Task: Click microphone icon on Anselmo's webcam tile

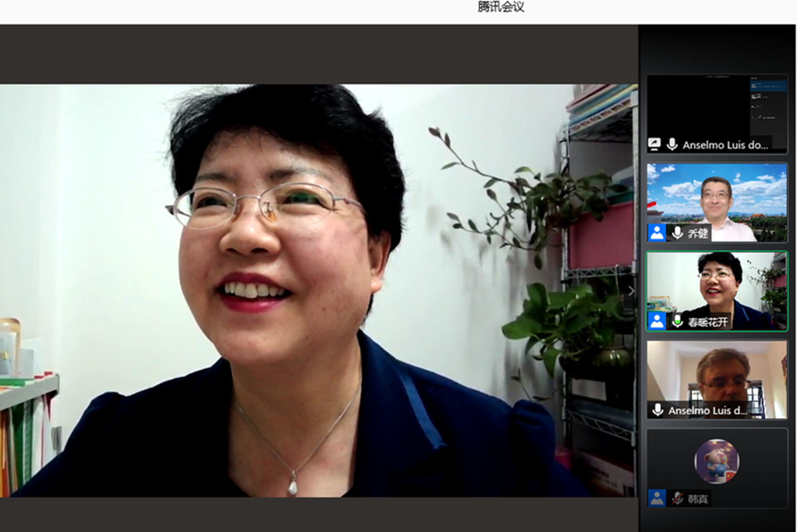Action: pyautogui.click(x=658, y=410)
